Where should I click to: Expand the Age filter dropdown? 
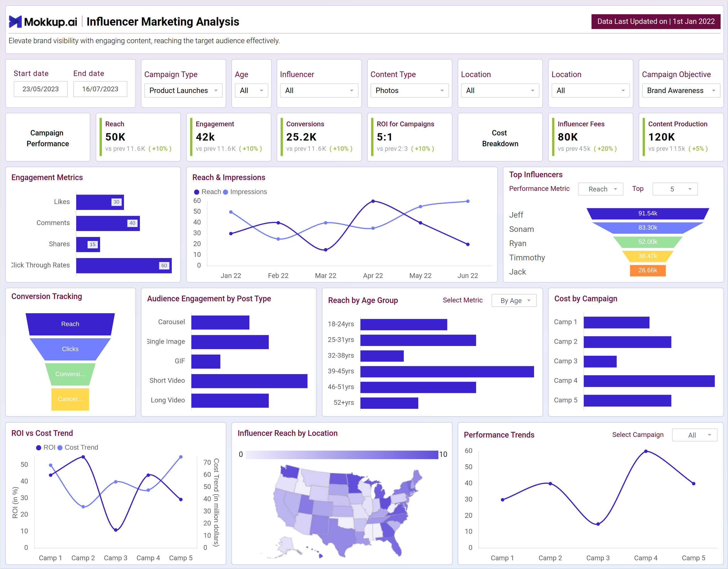pyautogui.click(x=251, y=90)
